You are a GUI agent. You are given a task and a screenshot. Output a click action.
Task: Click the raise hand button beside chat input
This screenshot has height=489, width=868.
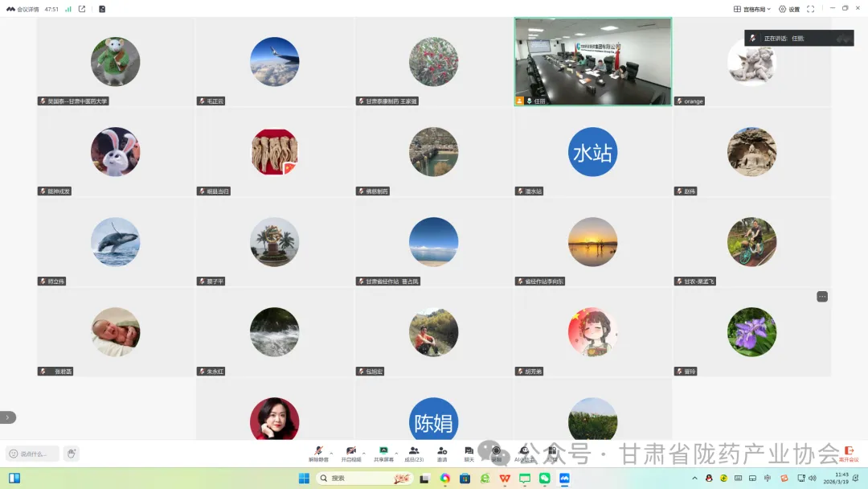point(72,454)
